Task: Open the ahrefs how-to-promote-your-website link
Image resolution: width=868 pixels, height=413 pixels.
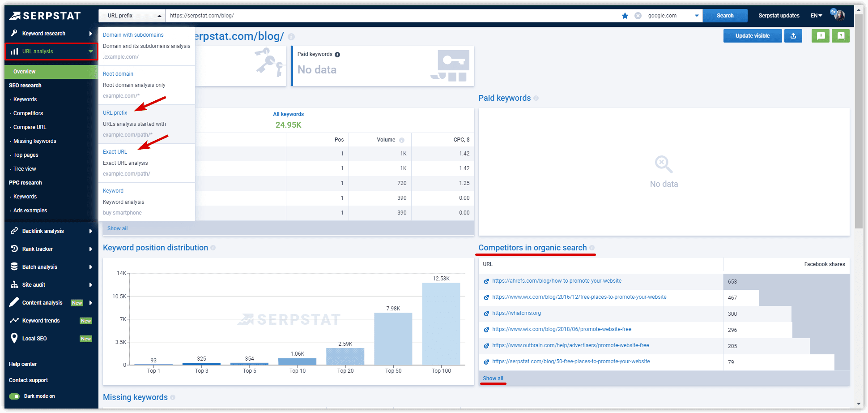Action: (x=557, y=281)
